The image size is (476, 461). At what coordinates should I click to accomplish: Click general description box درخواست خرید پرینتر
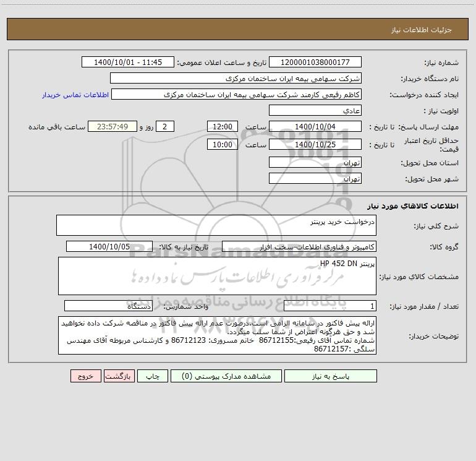(216, 225)
